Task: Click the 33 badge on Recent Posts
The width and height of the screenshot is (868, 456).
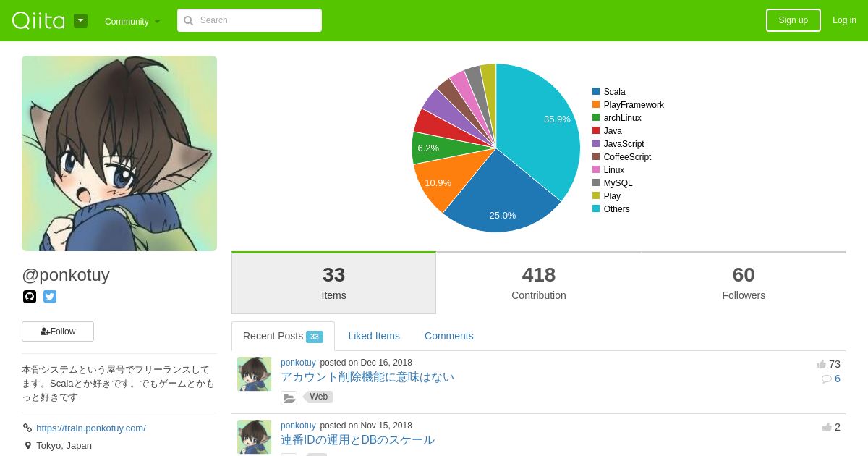Action: (x=315, y=337)
